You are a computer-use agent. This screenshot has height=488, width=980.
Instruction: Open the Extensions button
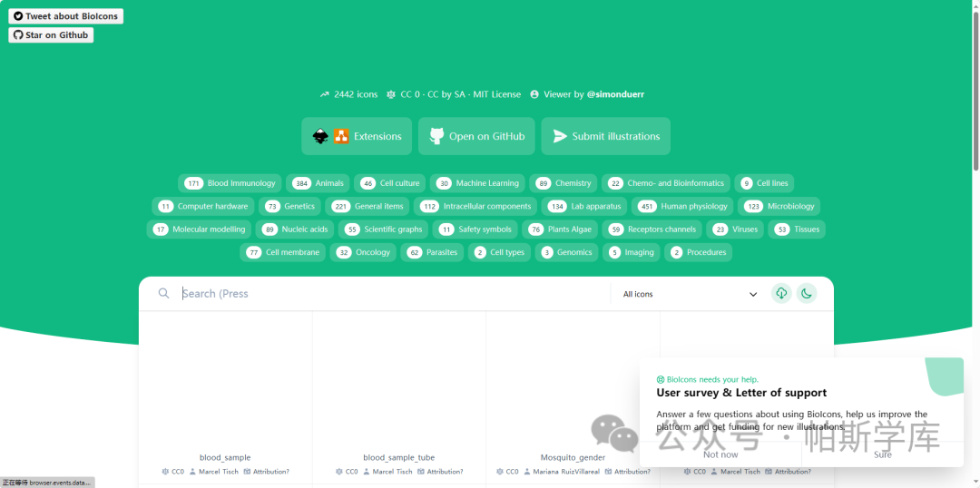pos(357,136)
